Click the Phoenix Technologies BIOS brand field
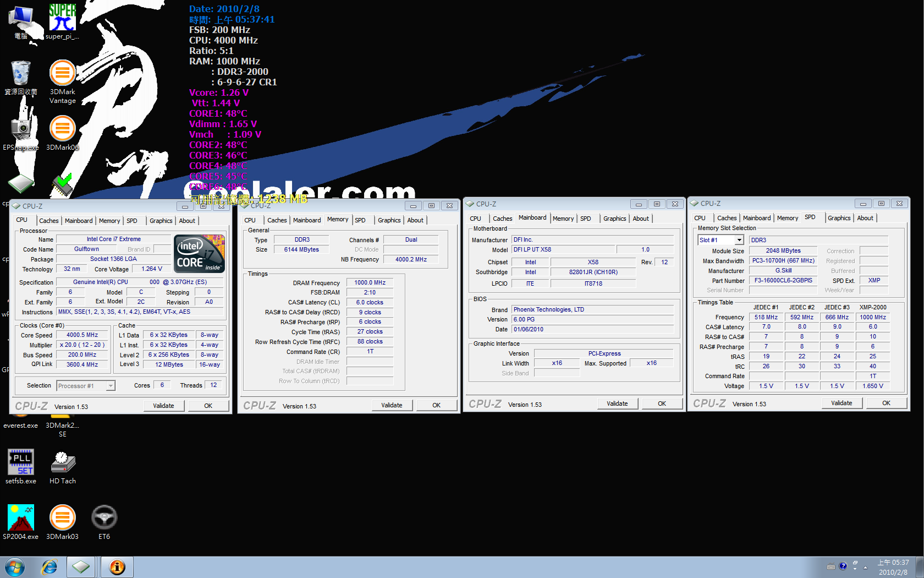This screenshot has height=578, width=924. click(x=592, y=309)
